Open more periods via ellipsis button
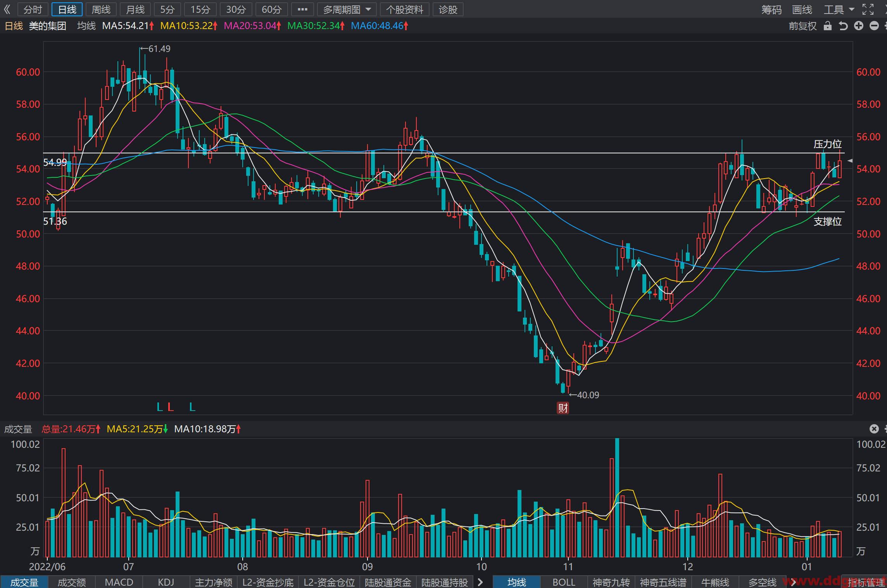Viewport: 887px width, 588px height. coord(302,9)
